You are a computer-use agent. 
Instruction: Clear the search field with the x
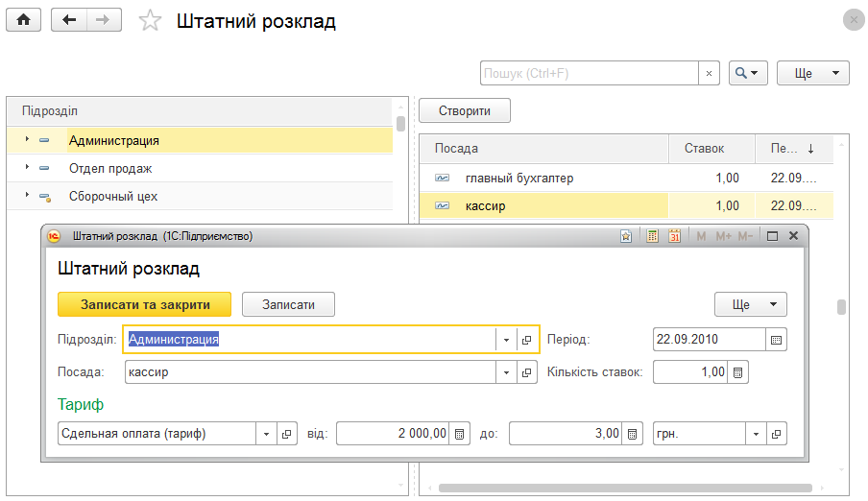pos(709,73)
